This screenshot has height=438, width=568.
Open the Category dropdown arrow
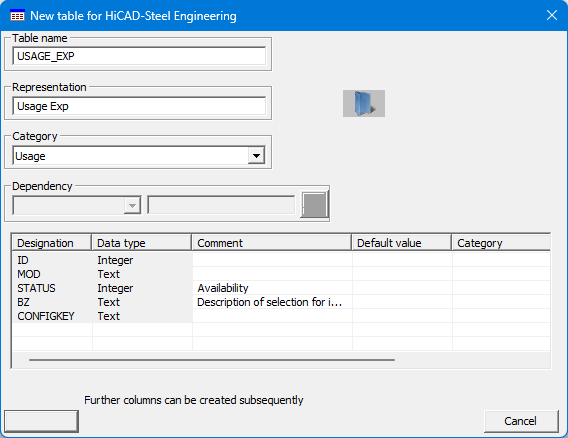pyautogui.click(x=256, y=156)
